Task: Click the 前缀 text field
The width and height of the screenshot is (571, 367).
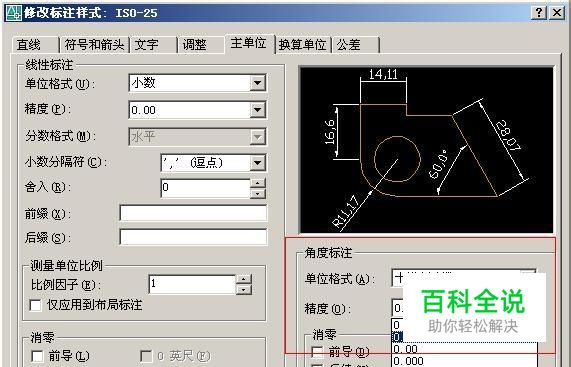Action: [x=193, y=213]
